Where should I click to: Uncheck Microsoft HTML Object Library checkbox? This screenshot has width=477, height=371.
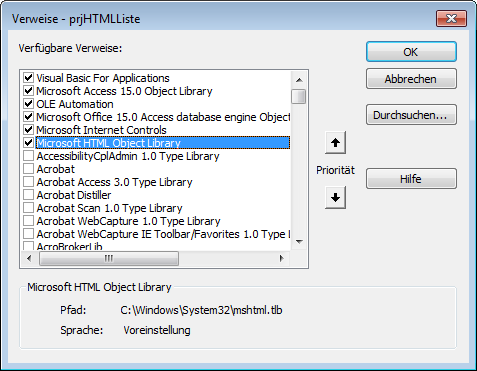pyautogui.click(x=28, y=143)
